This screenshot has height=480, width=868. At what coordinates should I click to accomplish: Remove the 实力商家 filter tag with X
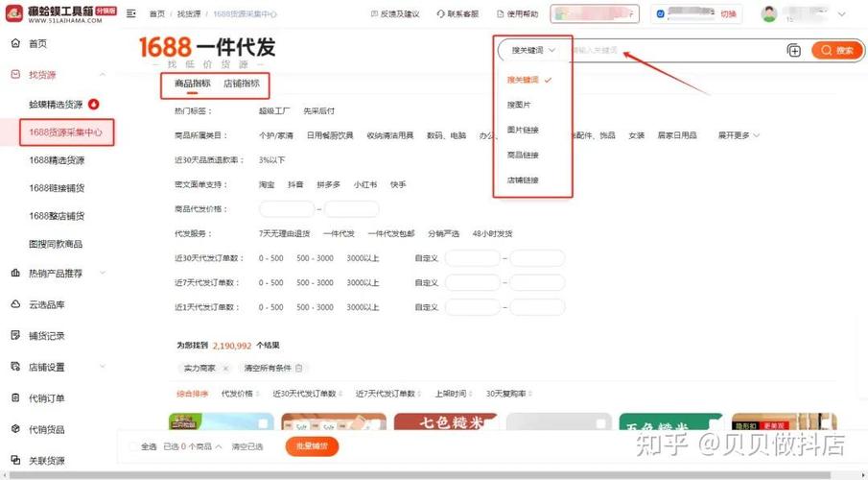tap(225, 368)
